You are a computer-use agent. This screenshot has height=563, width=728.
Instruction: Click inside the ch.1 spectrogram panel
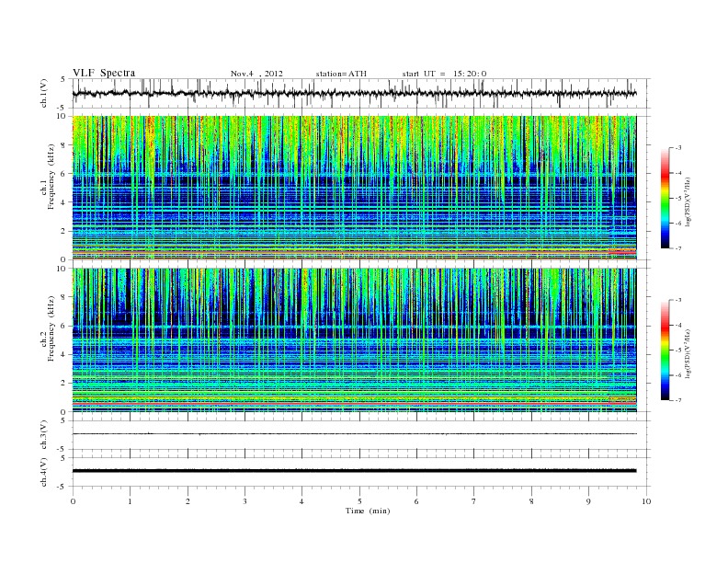click(x=354, y=188)
